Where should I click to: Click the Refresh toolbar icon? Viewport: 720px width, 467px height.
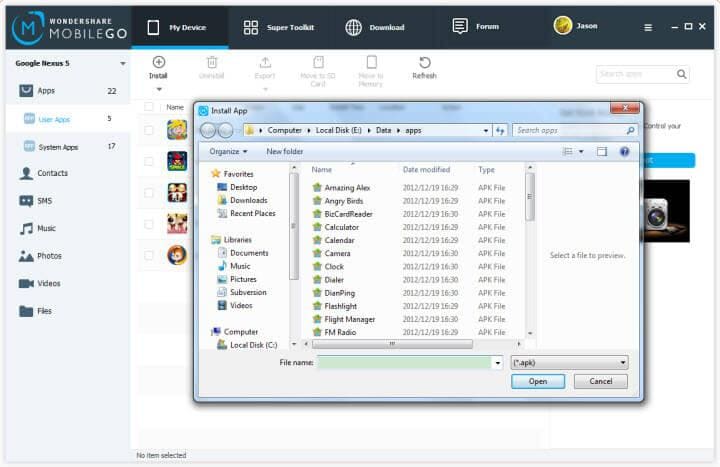click(424, 62)
